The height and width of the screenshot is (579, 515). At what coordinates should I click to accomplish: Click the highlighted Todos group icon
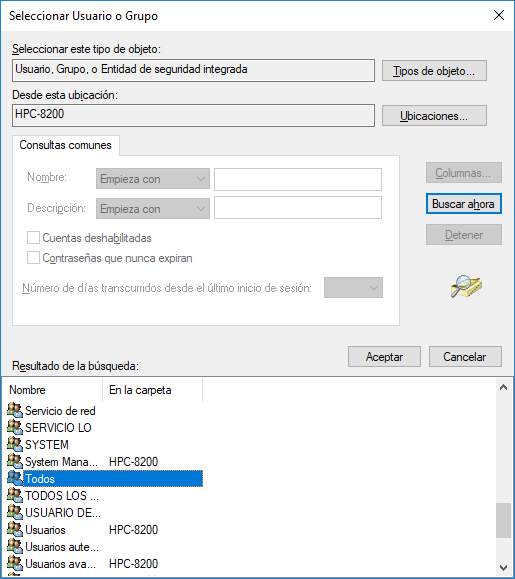(x=15, y=478)
